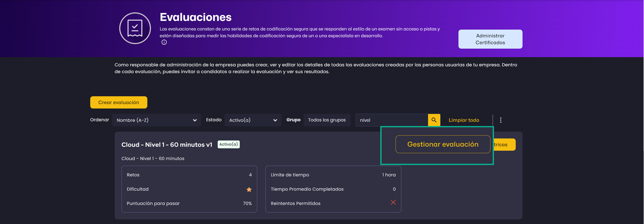Select the Límite de tiempo 1 hora row
This screenshot has width=644, height=224.
click(333, 175)
